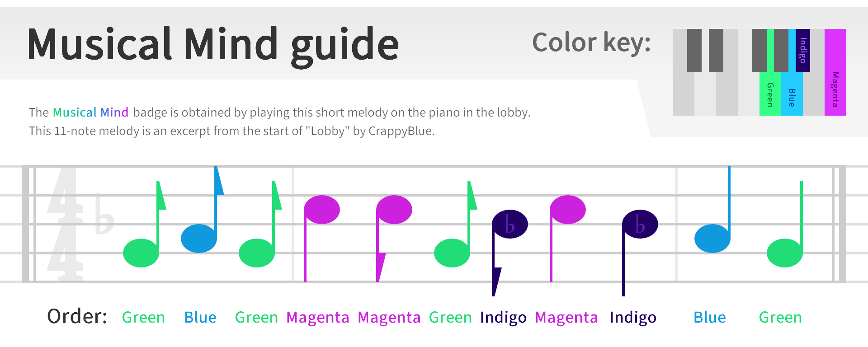868x347 pixels.
Task: Select the first "Green" word in Order row
Action: 143,317
